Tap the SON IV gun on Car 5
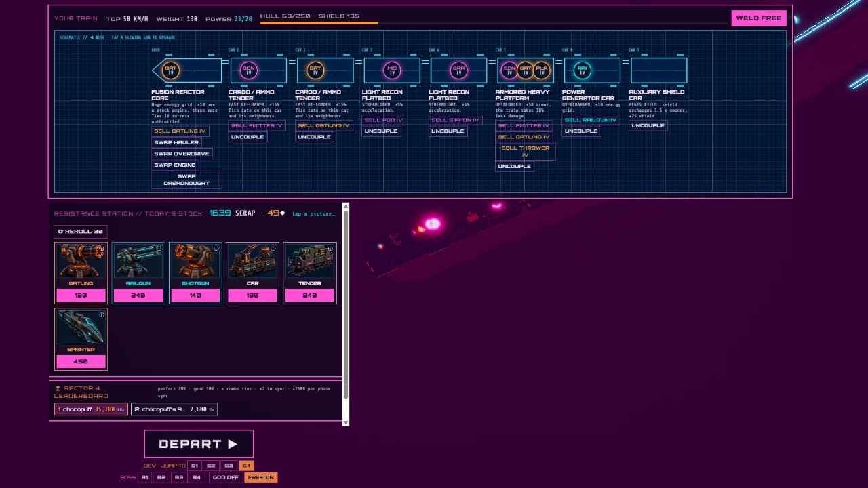 click(509, 70)
